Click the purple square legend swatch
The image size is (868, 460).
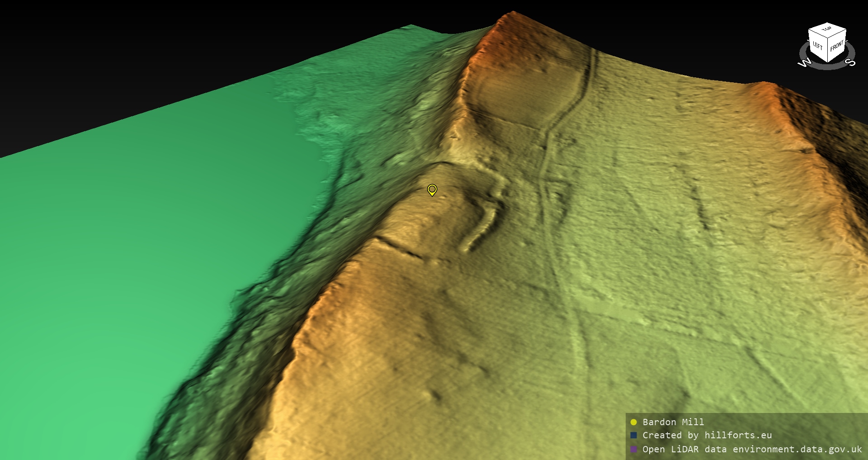pos(633,449)
